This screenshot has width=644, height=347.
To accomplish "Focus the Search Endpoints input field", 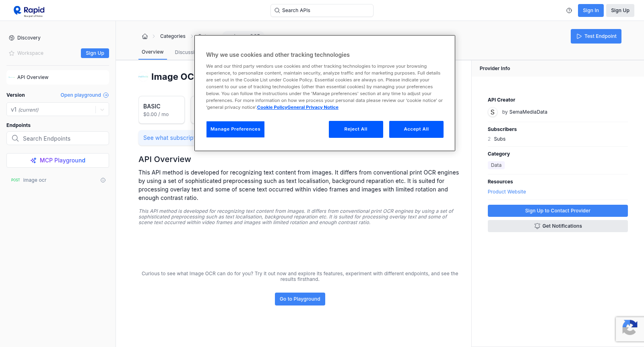I will [x=58, y=138].
